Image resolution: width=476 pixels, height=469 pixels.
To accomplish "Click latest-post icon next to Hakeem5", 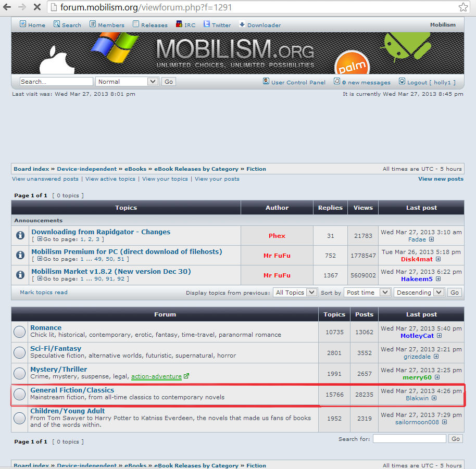I will pyautogui.click(x=438, y=279).
